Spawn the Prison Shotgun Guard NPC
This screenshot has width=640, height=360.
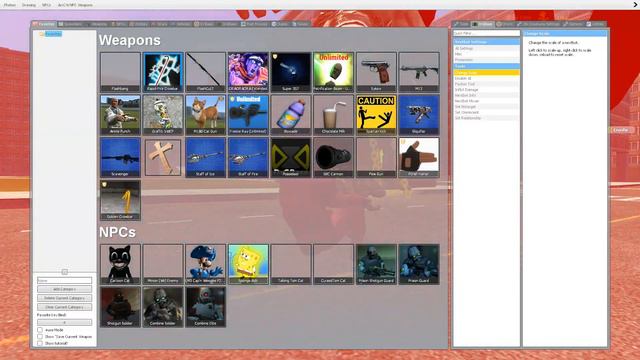click(x=376, y=264)
